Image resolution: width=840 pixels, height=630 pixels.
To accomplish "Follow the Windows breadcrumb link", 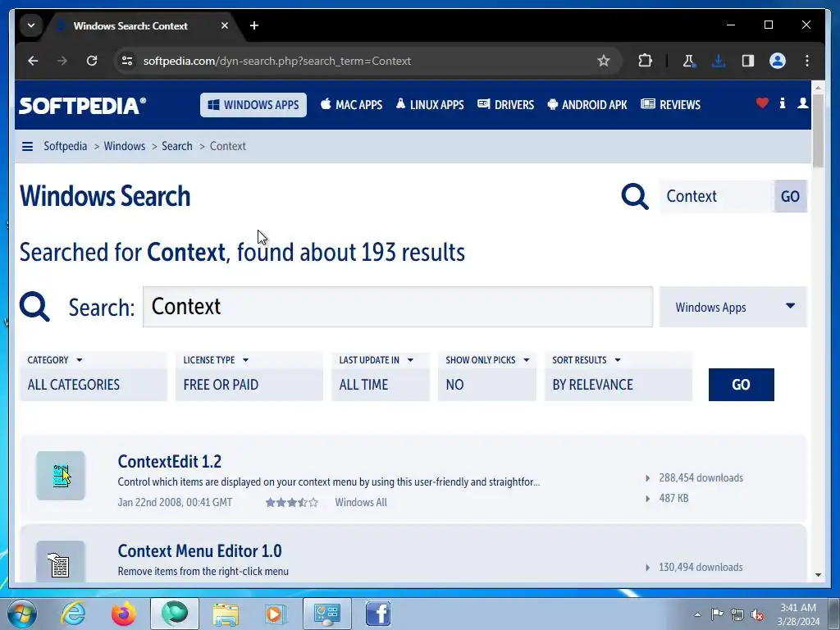I will click(x=125, y=146).
